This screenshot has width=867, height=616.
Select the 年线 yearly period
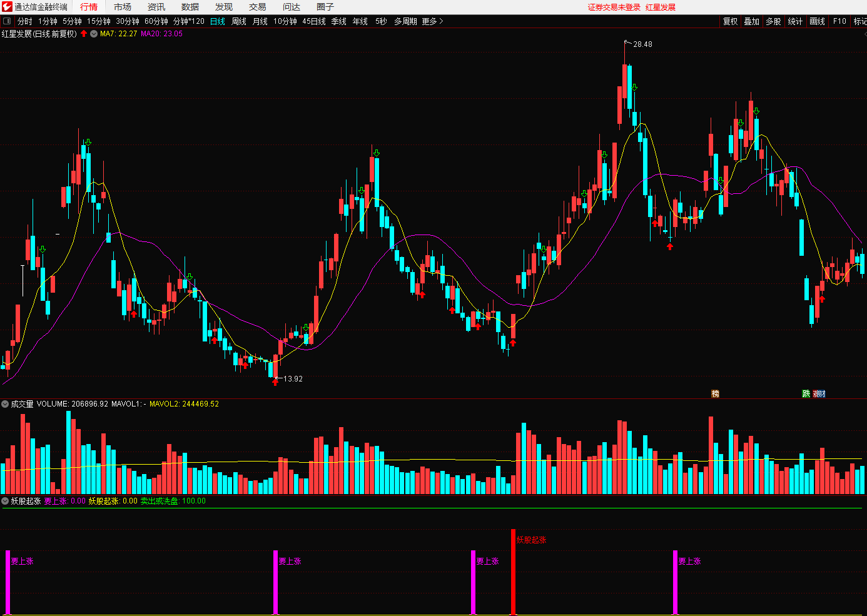click(360, 21)
